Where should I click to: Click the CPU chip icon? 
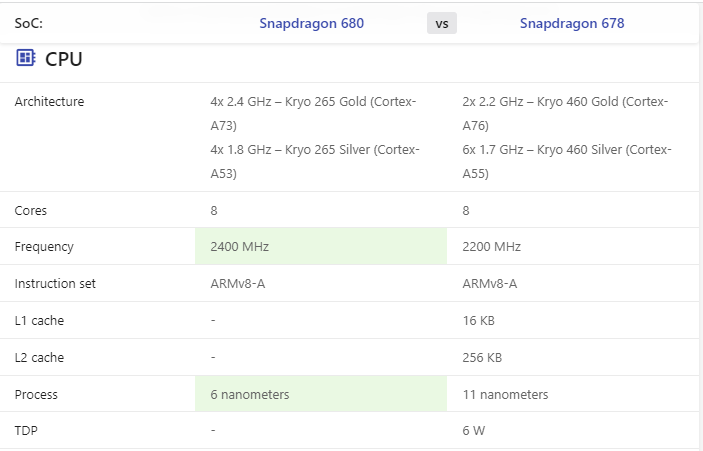point(26,58)
